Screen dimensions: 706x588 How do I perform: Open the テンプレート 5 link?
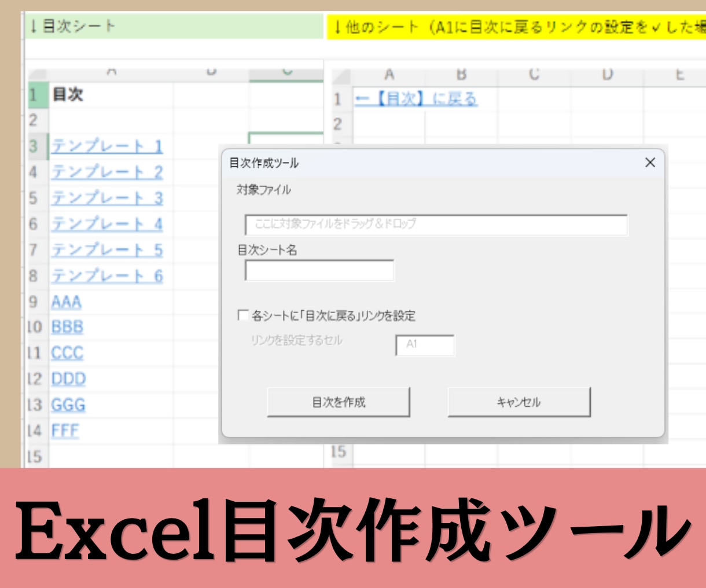(107, 250)
